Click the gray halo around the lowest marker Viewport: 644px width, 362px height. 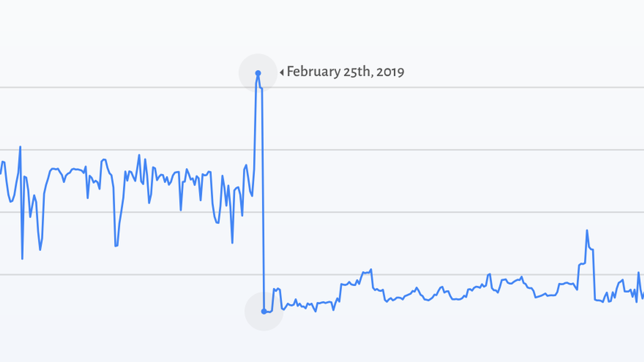click(264, 311)
